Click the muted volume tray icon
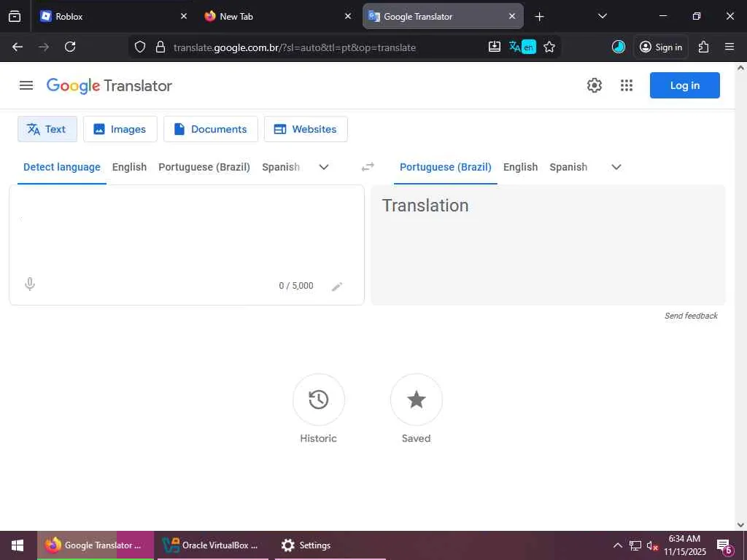 [x=652, y=545]
